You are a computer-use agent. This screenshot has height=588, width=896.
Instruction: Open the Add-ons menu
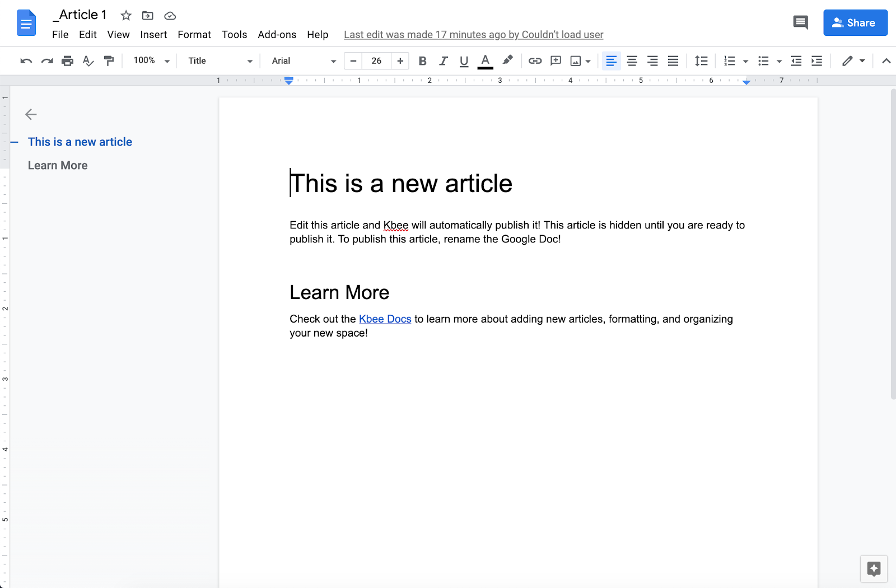(277, 35)
